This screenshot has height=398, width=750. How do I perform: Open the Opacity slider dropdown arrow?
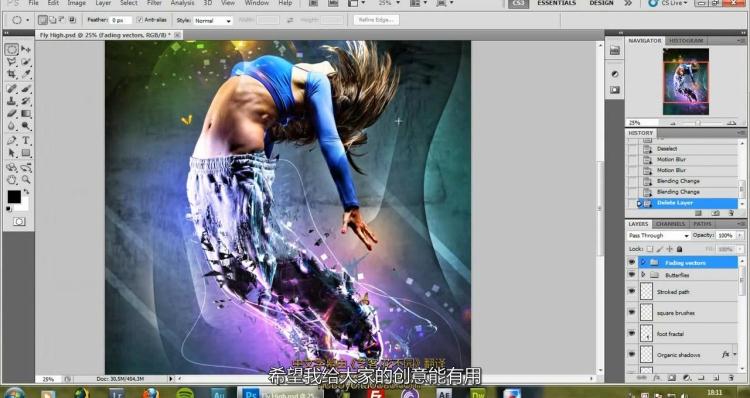click(740, 235)
